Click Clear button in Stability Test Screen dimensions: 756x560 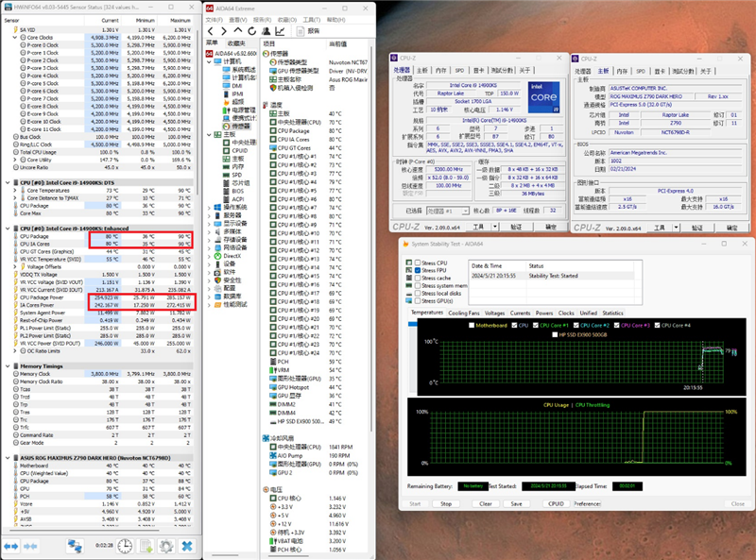[486, 503]
